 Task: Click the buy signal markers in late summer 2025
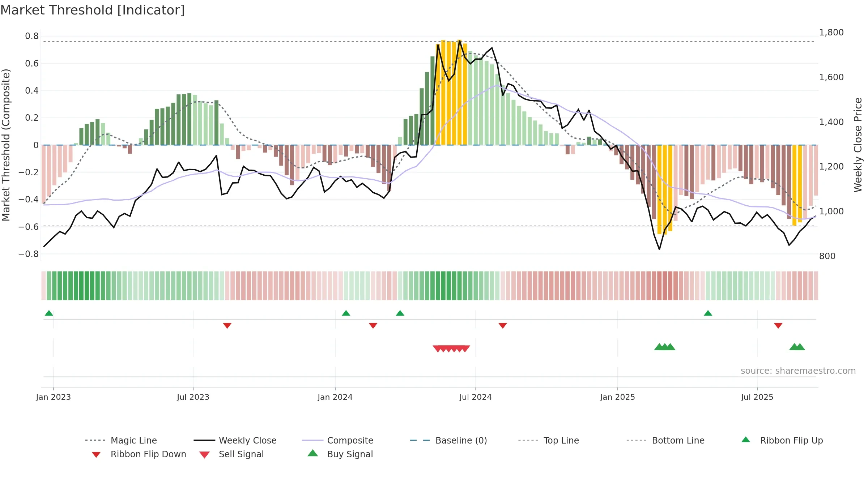(x=797, y=347)
